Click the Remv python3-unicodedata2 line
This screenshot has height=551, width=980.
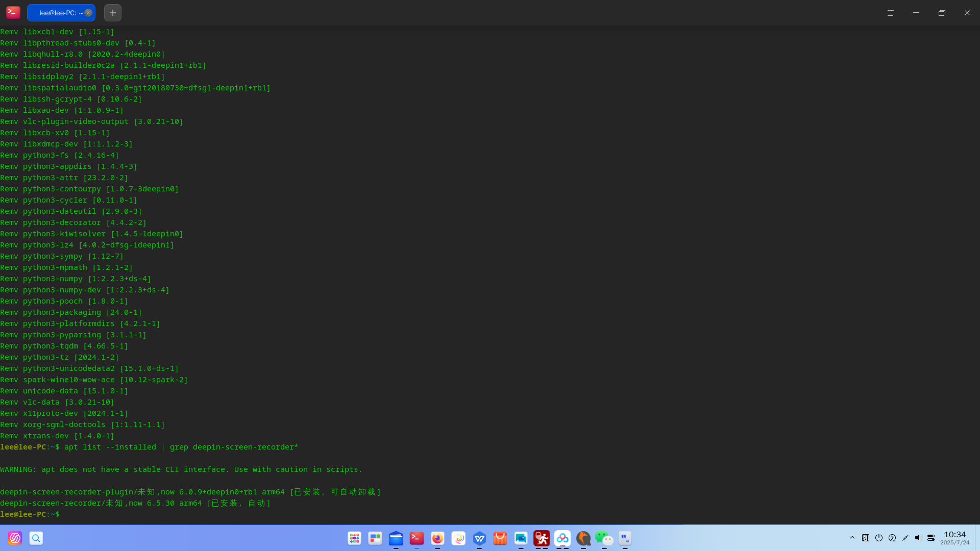coord(89,368)
